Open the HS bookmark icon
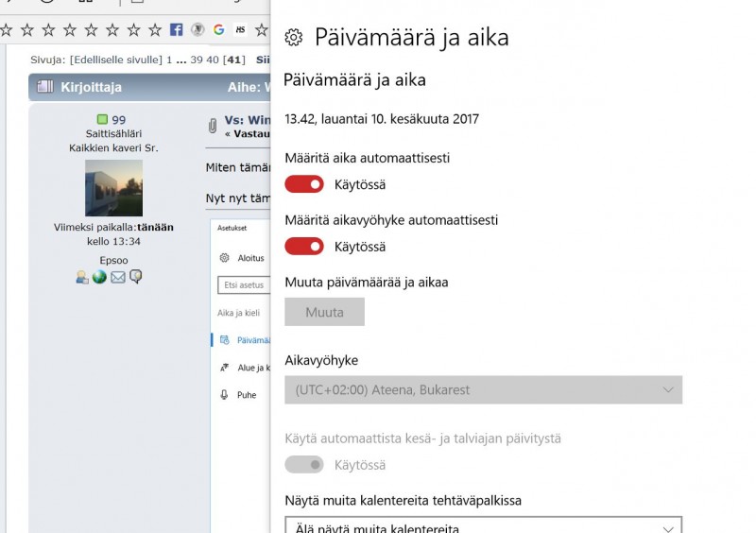This screenshot has height=533, width=756. 240,30
